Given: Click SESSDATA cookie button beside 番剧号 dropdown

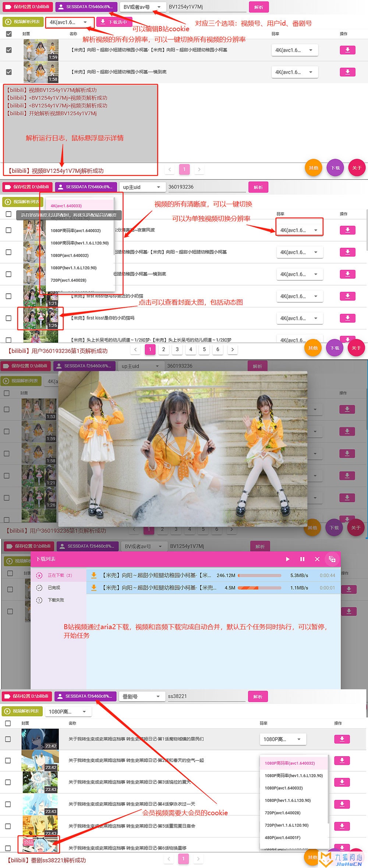Looking at the screenshot, I should pyautogui.click(x=85, y=696).
